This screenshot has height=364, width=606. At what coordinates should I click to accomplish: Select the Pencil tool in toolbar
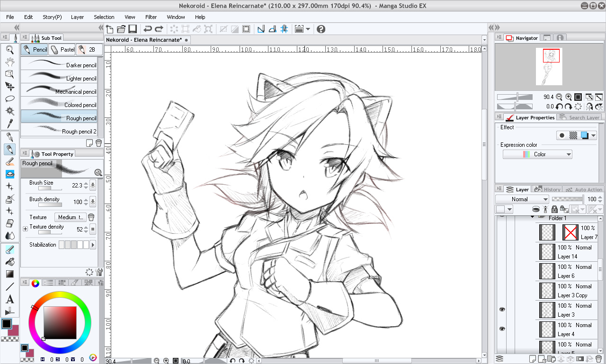point(9,149)
